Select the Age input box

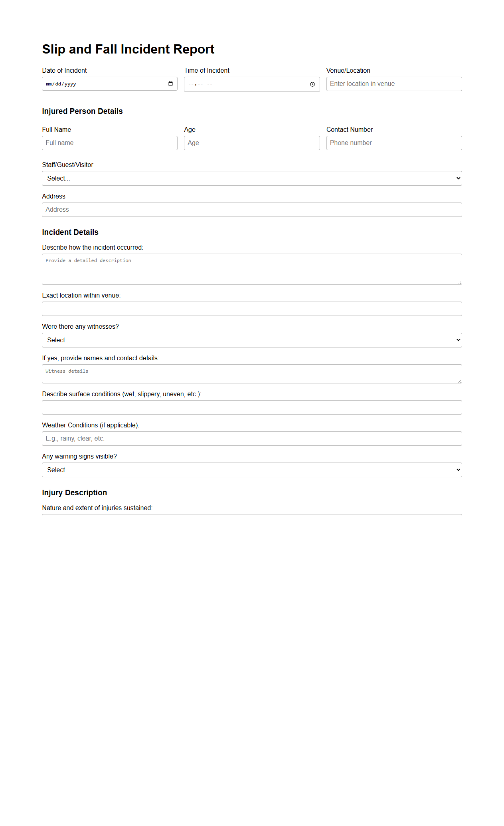pos(251,143)
